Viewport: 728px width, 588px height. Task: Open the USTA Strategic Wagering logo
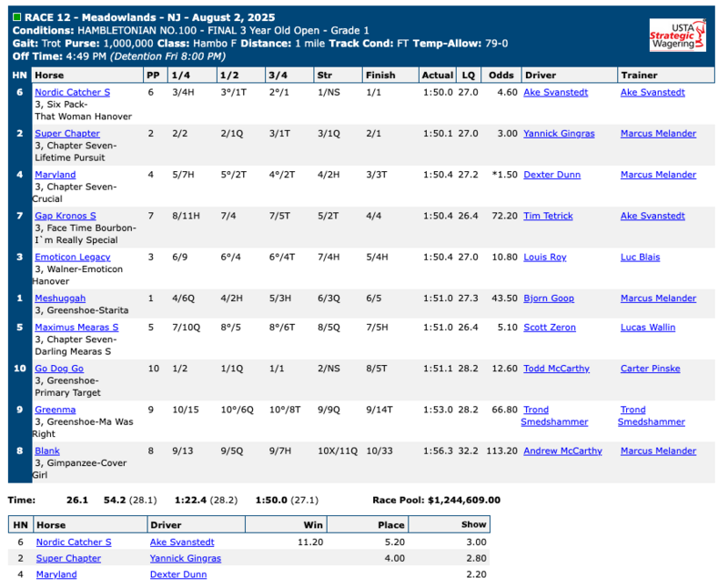point(676,35)
